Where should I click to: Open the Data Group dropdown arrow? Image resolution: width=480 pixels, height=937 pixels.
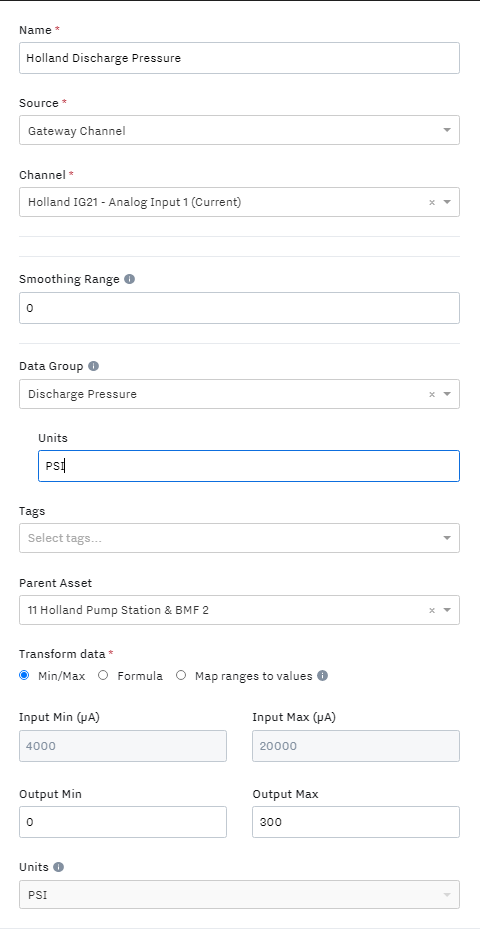tap(447, 394)
